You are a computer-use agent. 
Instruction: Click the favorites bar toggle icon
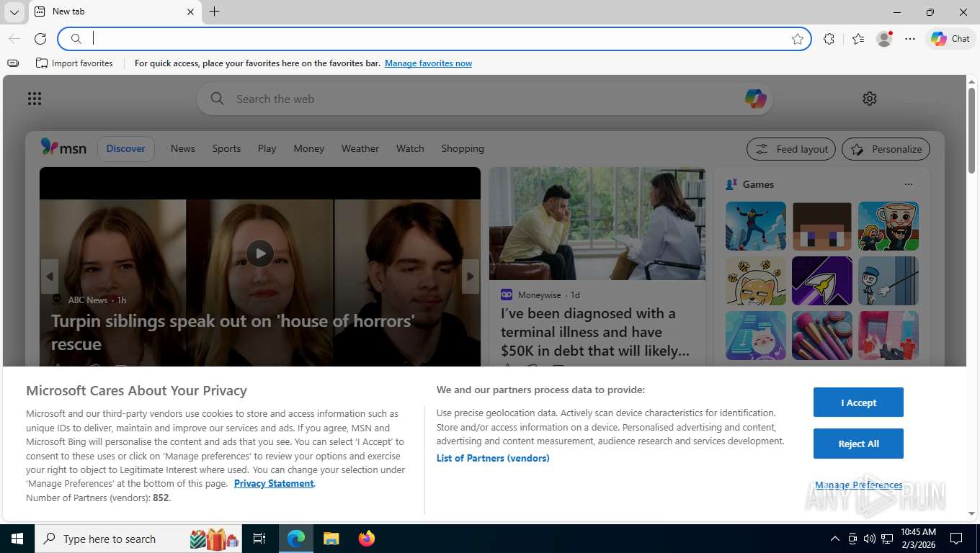[13, 63]
